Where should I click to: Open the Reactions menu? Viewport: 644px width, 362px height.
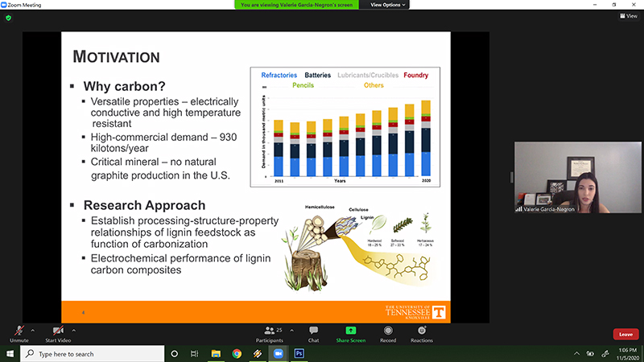(422, 334)
